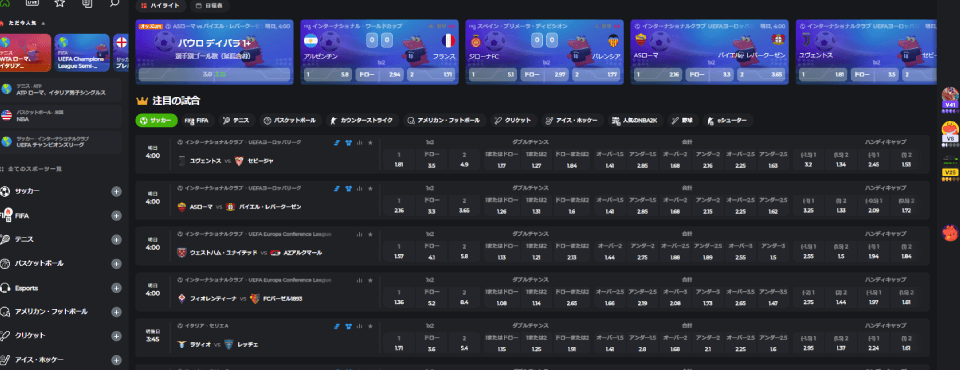The image size is (960, 370).
Task: Open the LIVE icon in top sidebar bar
Action: 32,2
